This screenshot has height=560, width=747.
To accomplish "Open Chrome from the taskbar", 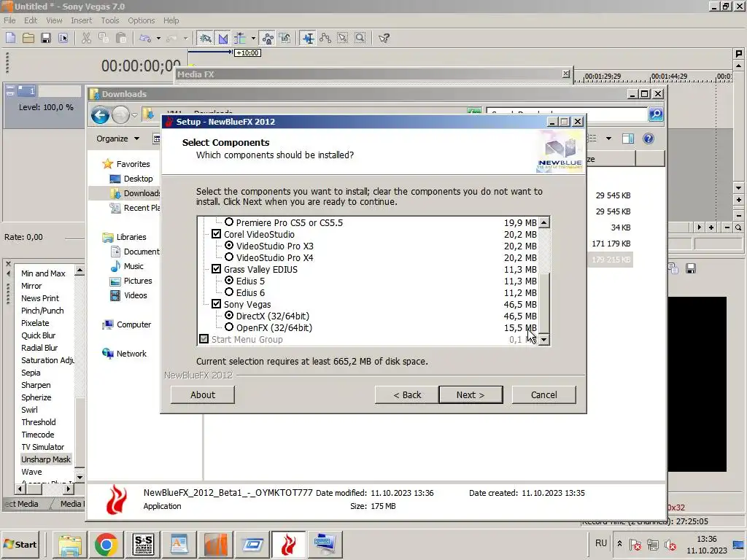I will 106,544.
